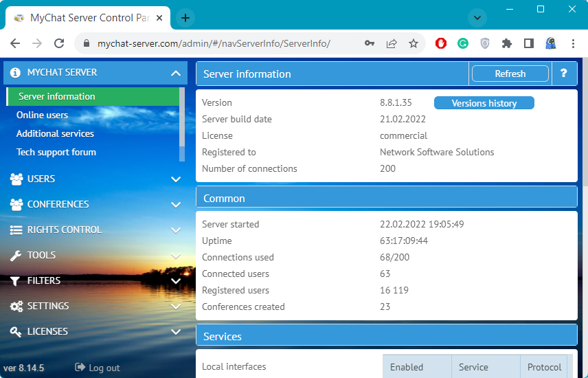Open the Additional services menu item
Screen dimensions: 588x378
(55, 133)
